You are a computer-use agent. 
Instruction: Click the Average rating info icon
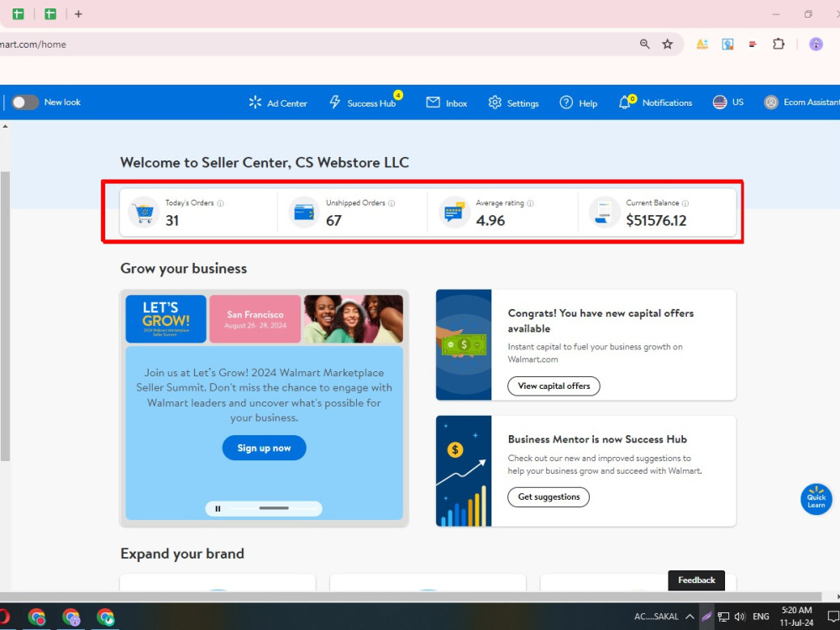coord(530,203)
